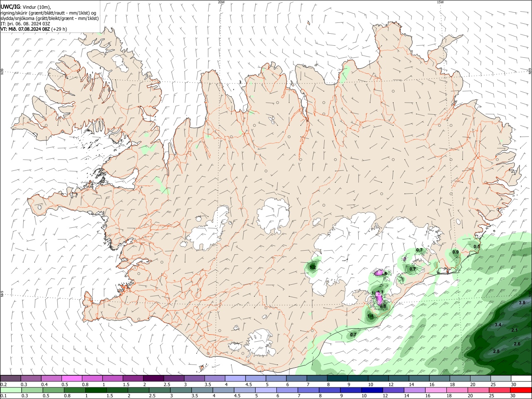Click the "20W" longitude label
The image size is (532, 399).
tap(221, 2)
